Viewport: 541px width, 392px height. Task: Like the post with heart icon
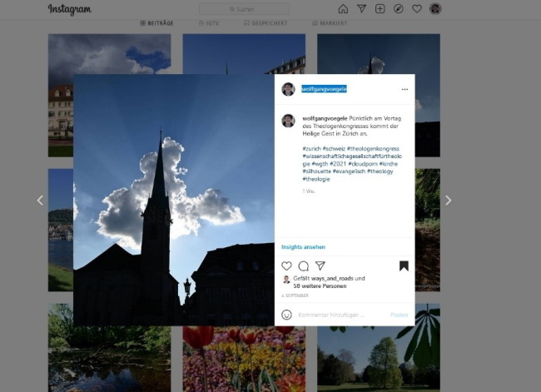[286, 265]
